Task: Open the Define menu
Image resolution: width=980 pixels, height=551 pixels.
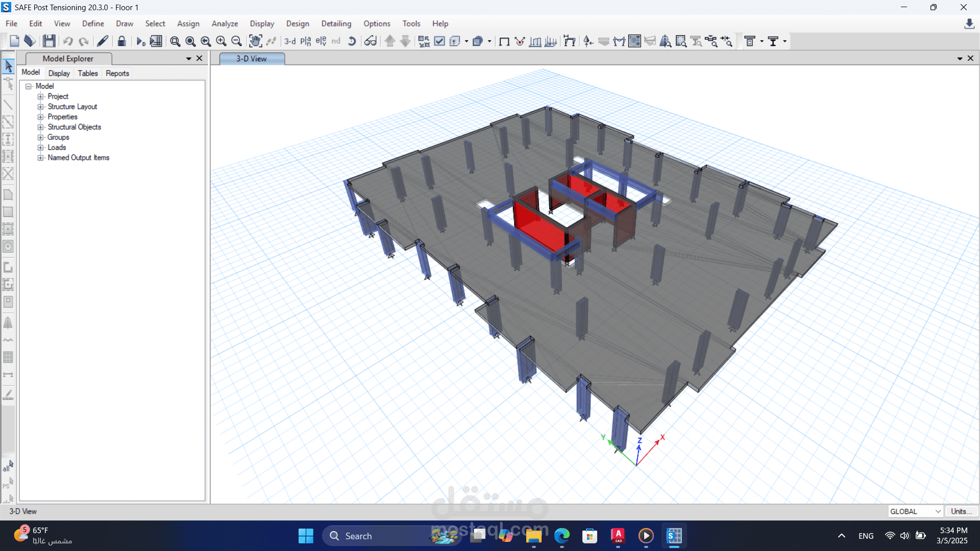Action: pos(93,23)
